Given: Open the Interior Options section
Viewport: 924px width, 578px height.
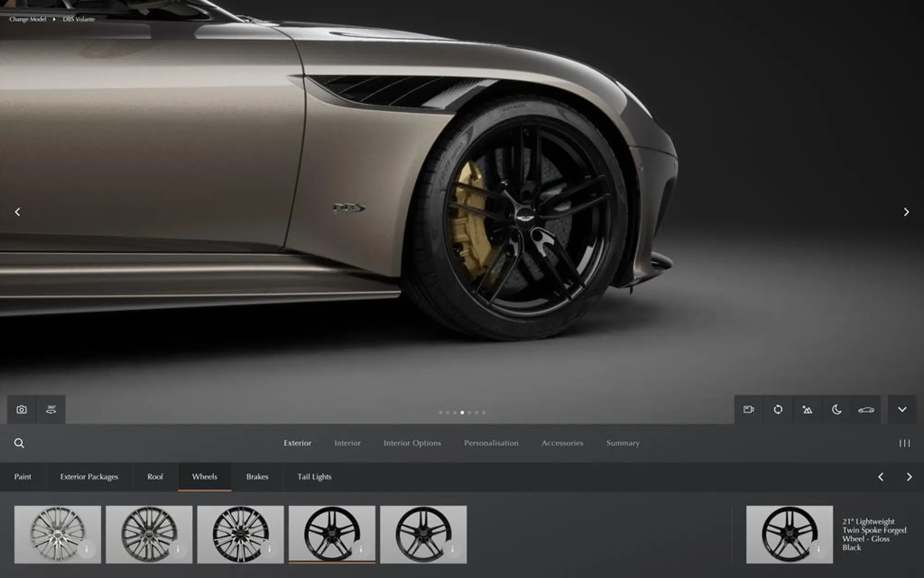Looking at the screenshot, I should click(412, 443).
